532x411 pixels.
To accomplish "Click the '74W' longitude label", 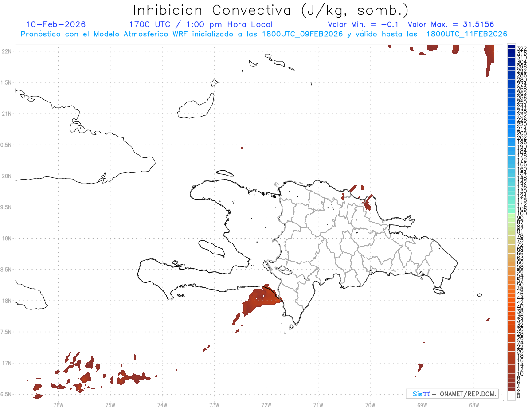I will coord(162,405).
